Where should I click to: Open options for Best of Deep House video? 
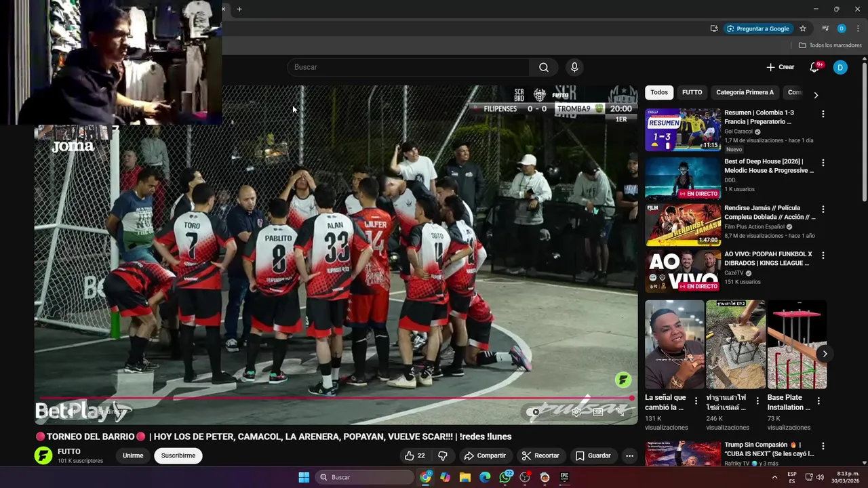(823, 163)
